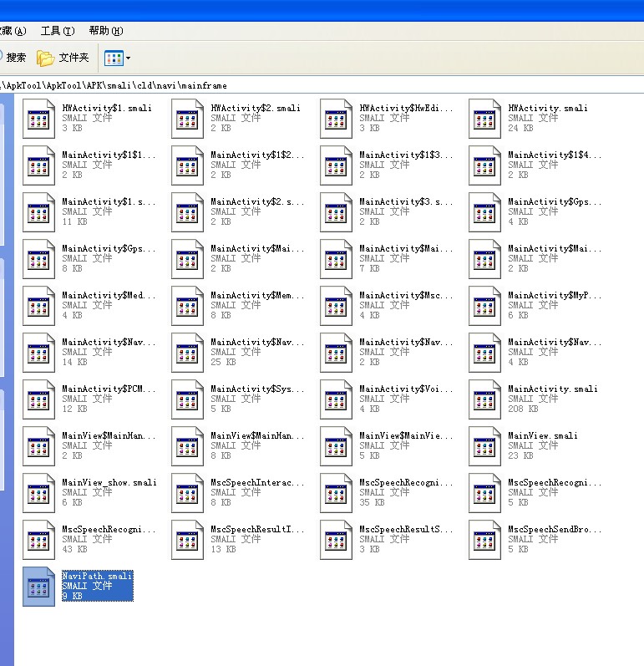644x666 pixels.
Task: Open the Tools (工具) menu
Action: tap(58, 31)
